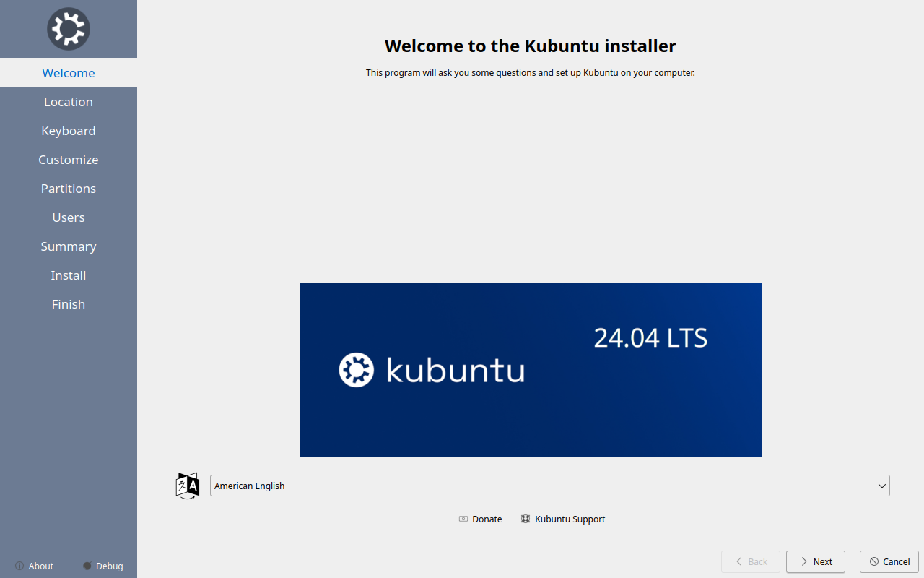924x578 pixels.
Task: Select the Partitions step in sidebar
Action: point(69,188)
